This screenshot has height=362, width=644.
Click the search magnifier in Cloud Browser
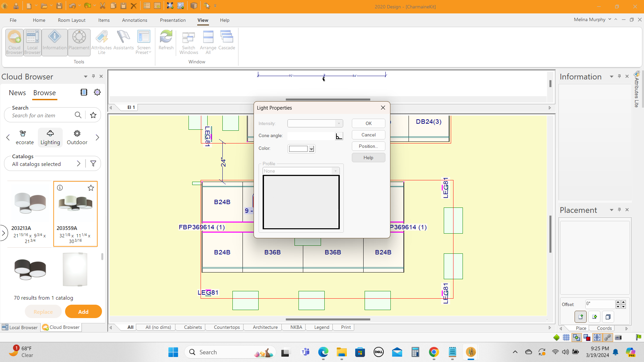click(x=78, y=115)
